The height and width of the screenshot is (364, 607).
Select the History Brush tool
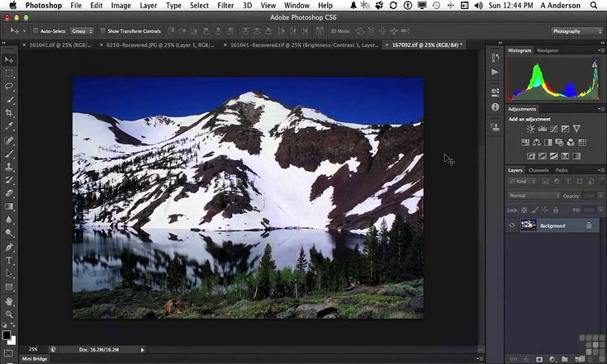coord(8,180)
